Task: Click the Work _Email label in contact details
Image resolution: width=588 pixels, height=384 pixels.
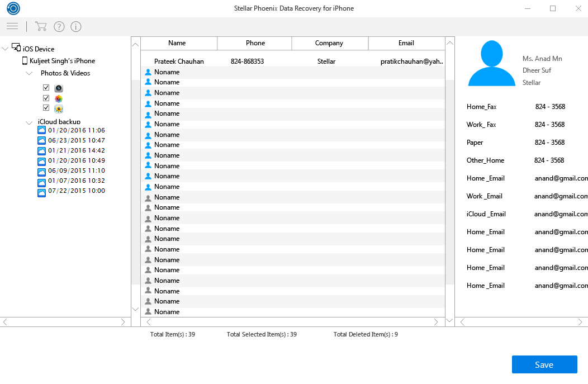Action: (484, 196)
